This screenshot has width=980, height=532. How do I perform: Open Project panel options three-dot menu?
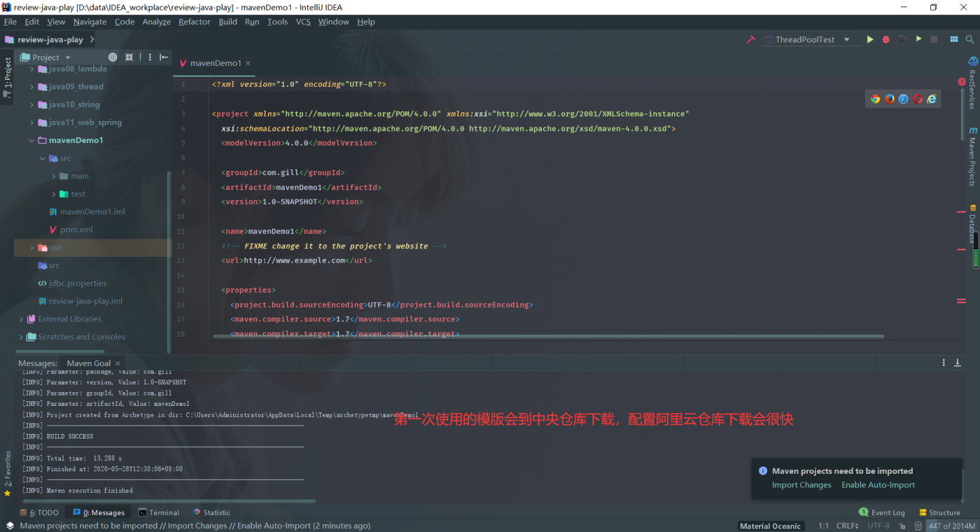point(150,57)
